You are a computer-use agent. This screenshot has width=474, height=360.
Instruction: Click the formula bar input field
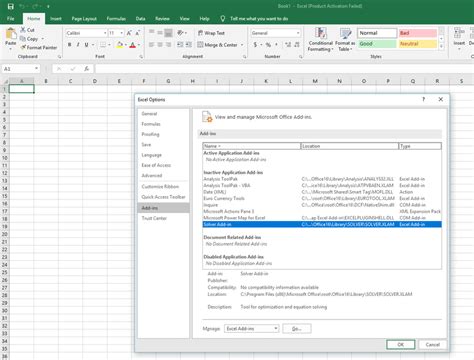point(284,69)
